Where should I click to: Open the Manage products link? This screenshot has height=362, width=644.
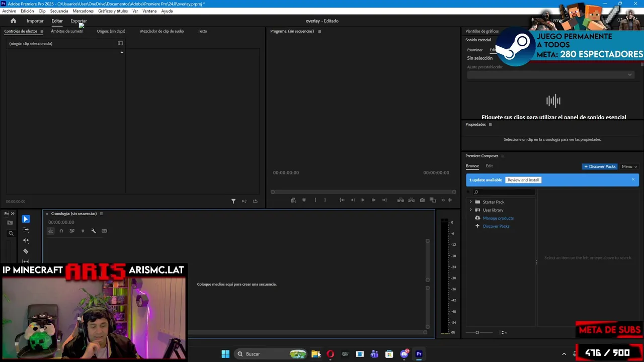pos(498,218)
